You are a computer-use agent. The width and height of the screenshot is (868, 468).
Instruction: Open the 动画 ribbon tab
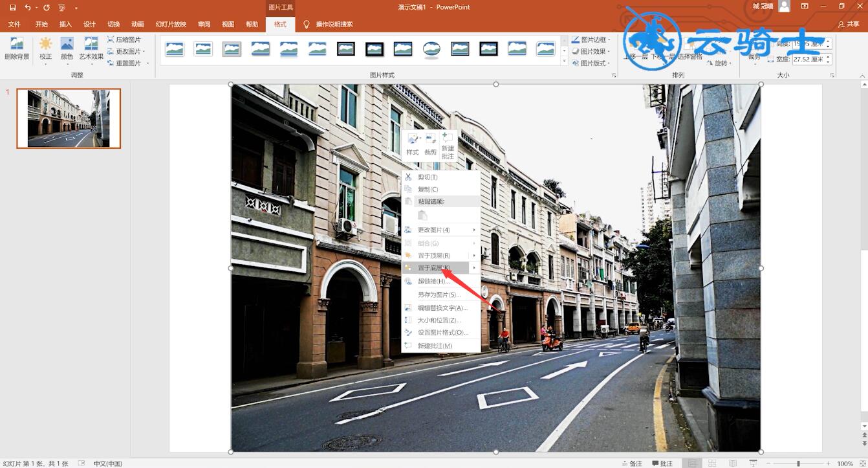(x=138, y=25)
